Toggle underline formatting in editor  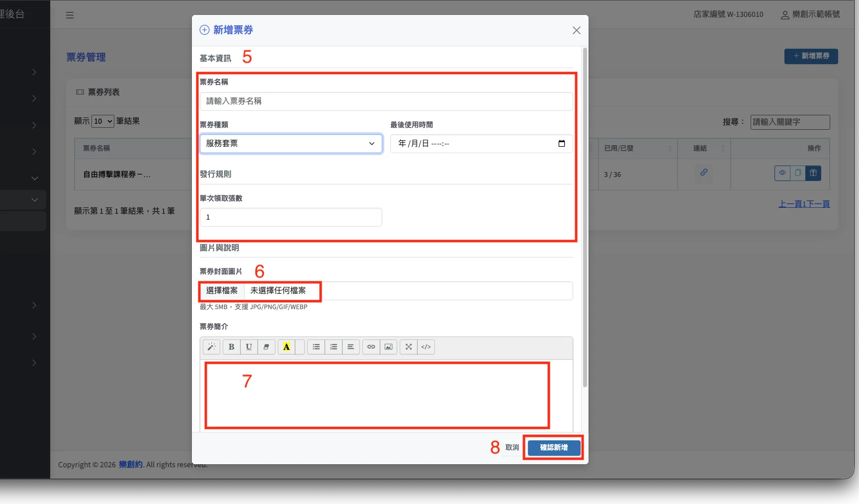tap(249, 347)
